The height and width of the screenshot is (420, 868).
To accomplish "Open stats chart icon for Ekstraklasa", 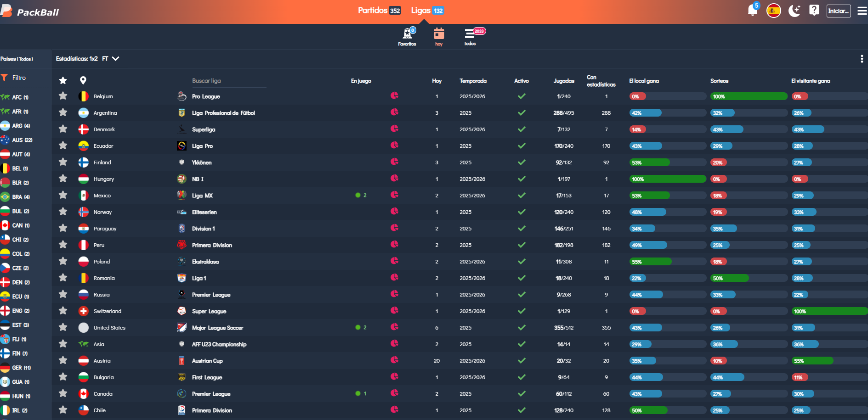I will [x=394, y=261].
